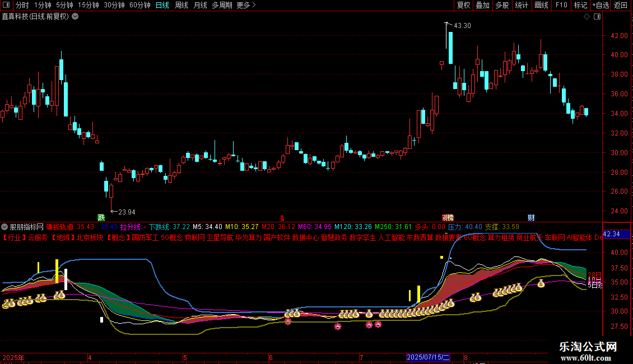The image size is (633, 364).
Task: Click the 数字孪生 concept link
Action: tap(362, 237)
